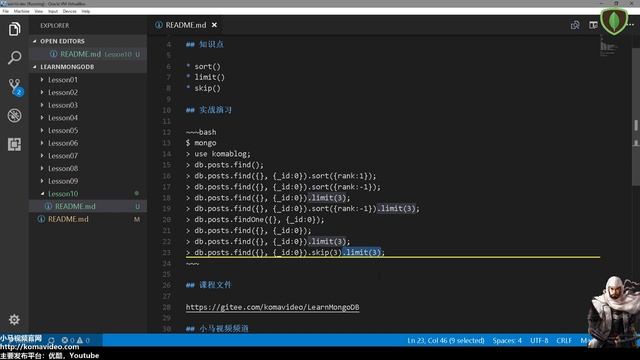Click the UTF-8 encoding status

(x=539, y=340)
